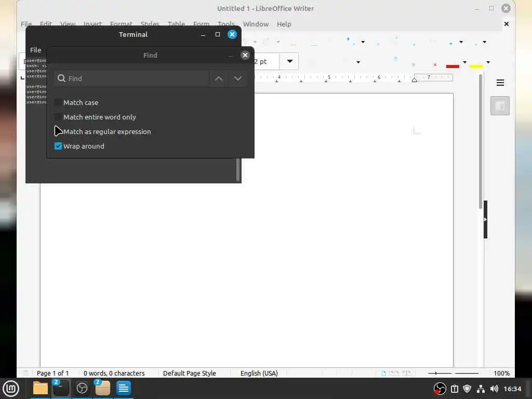Viewport: 532px width, 399px height.
Task: Open the Table menu in Writer
Action: point(177,24)
